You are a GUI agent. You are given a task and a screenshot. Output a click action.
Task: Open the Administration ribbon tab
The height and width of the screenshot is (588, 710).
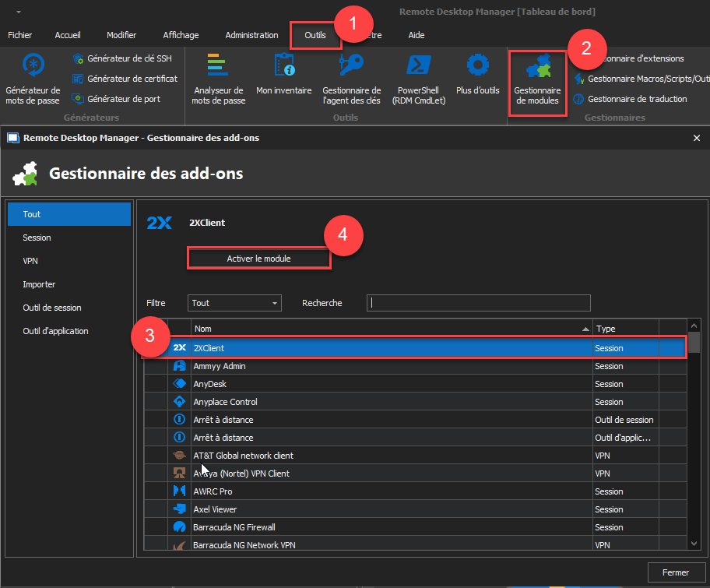(x=251, y=35)
